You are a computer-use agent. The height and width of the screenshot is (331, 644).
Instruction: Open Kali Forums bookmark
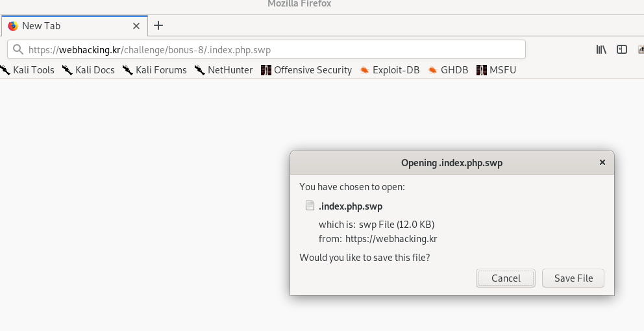click(155, 70)
